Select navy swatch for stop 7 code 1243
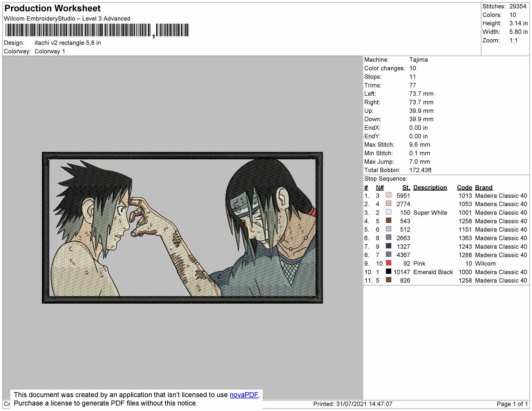 tap(388, 246)
